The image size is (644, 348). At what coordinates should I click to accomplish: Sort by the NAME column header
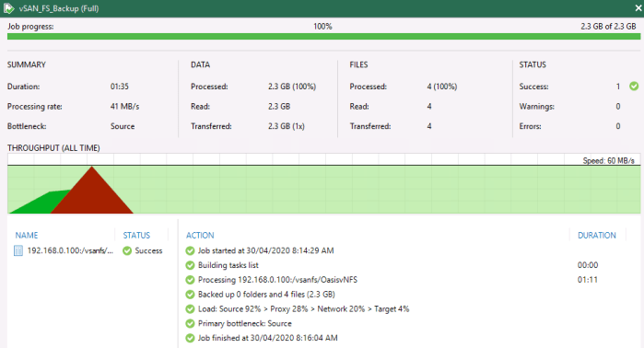coord(27,235)
